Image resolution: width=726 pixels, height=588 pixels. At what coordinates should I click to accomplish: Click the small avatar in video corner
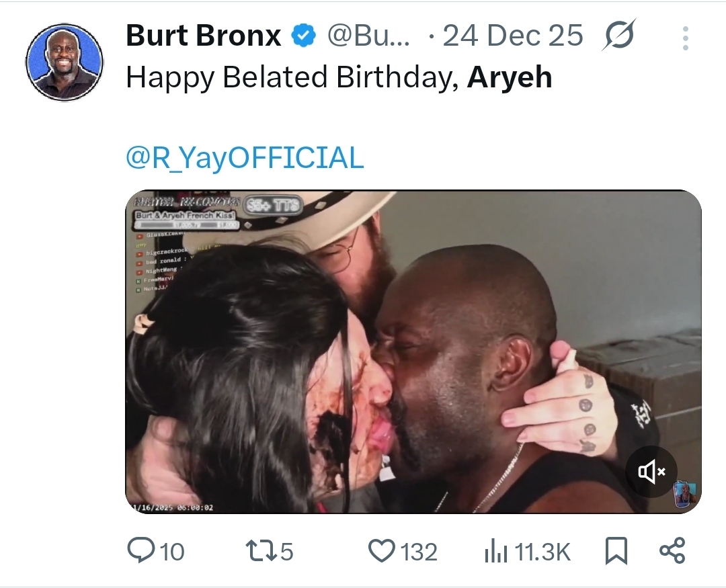[x=686, y=495]
